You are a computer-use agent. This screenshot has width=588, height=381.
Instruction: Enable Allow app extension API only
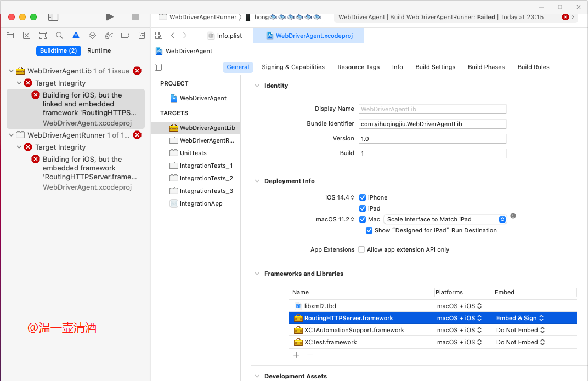361,249
